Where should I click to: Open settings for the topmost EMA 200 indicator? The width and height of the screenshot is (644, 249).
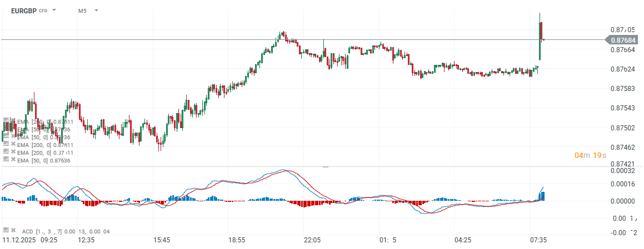[x=6, y=120]
